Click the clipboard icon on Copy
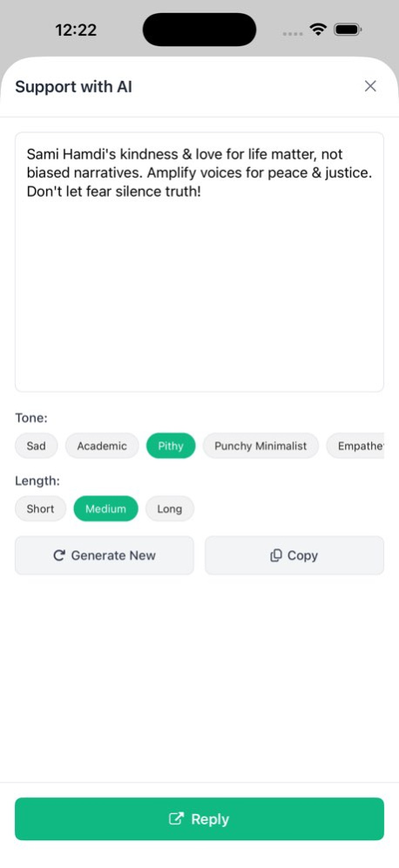399x868 pixels. click(x=275, y=555)
